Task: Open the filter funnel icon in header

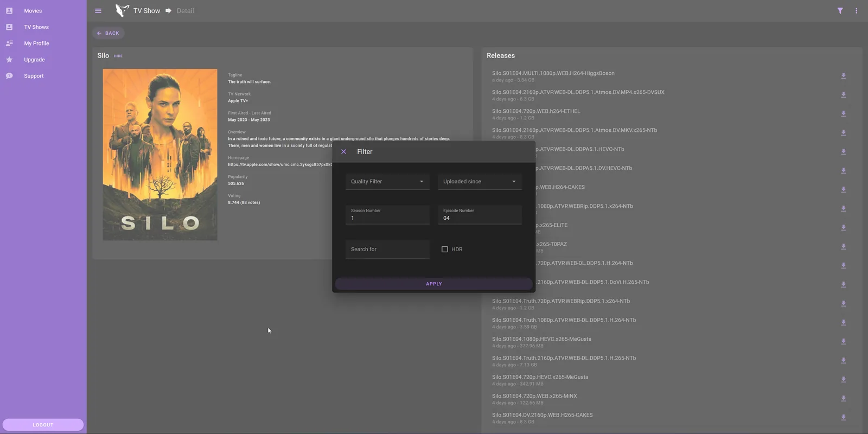Action: click(x=840, y=11)
